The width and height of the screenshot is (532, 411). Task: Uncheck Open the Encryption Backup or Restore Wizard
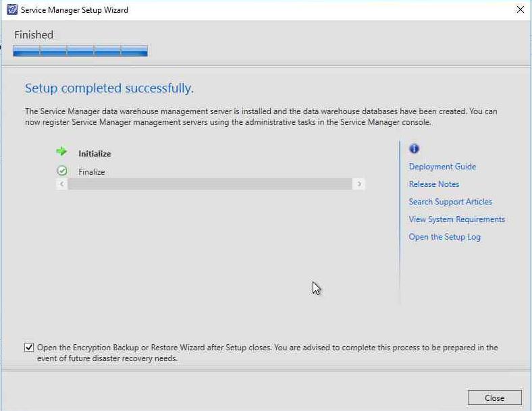click(29, 348)
